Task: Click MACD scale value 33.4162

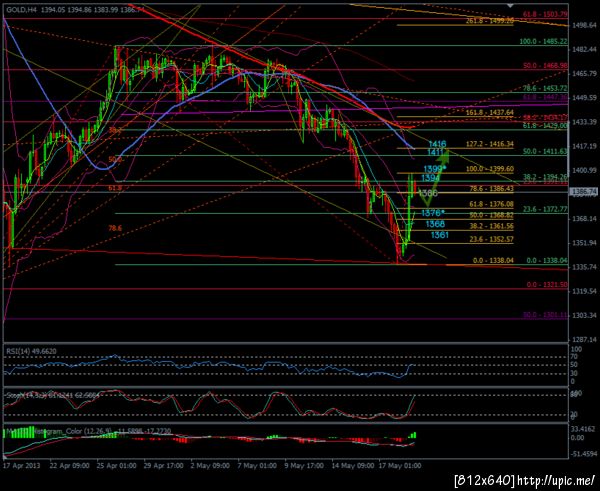Action: [x=584, y=429]
